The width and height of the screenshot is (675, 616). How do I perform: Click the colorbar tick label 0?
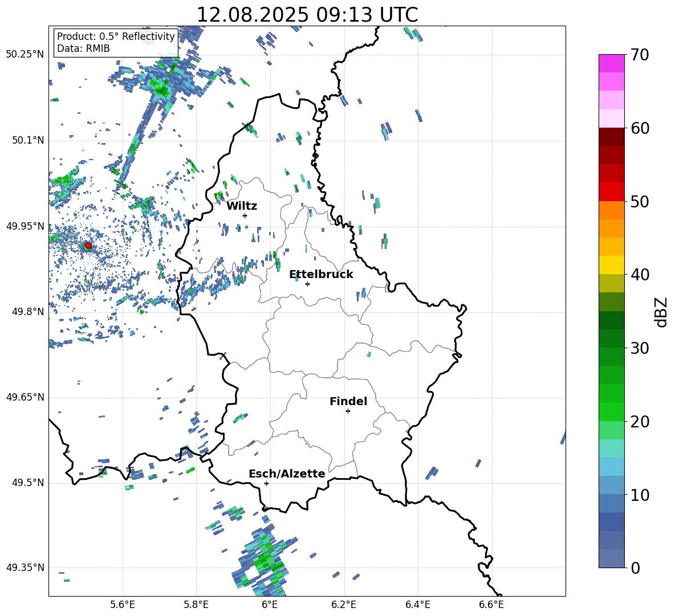click(x=635, y=568)
